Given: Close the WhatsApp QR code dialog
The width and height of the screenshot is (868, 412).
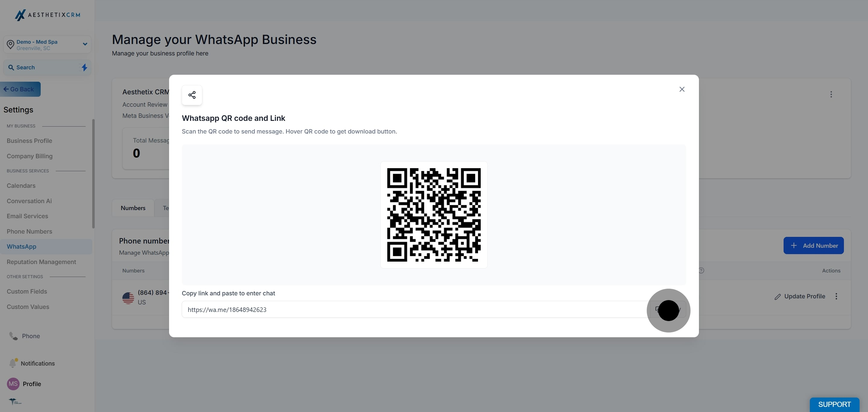Looking at the screenshot, I should (x=682, y=89).
